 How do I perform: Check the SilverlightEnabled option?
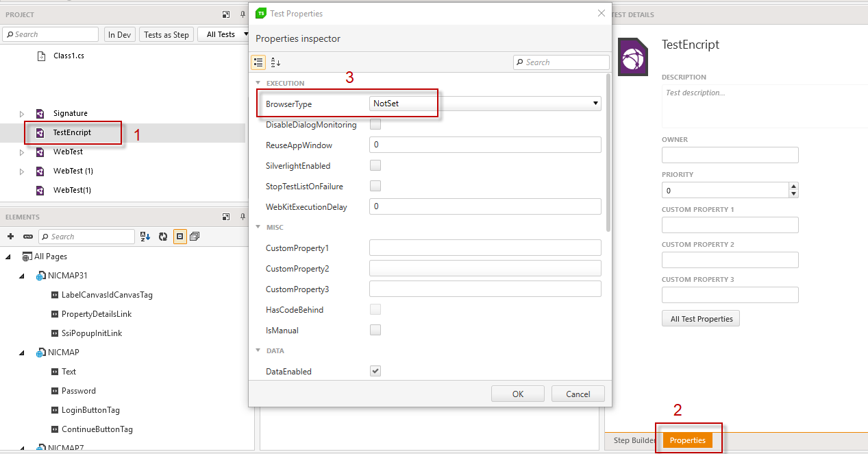pos(375,166)
